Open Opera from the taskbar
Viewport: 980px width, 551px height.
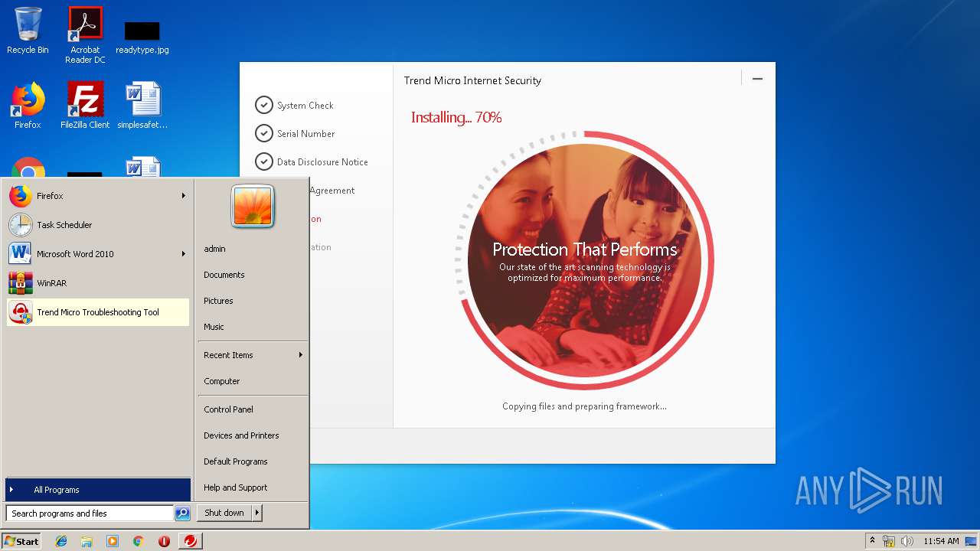[x=164, y=541]
